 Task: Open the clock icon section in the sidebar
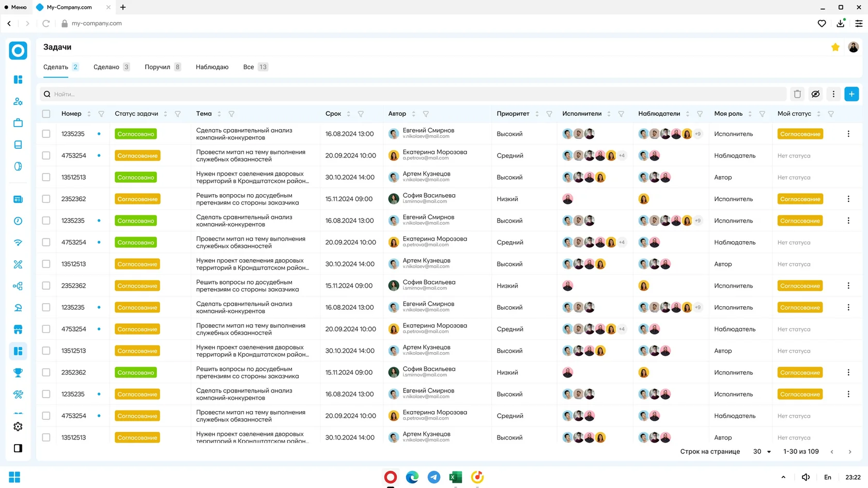18,221
